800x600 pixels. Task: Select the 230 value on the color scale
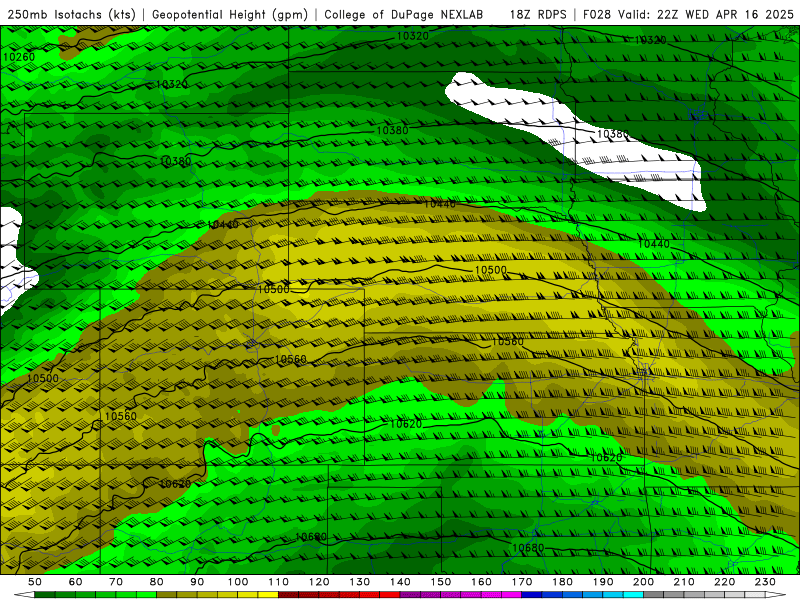point(765,582)
